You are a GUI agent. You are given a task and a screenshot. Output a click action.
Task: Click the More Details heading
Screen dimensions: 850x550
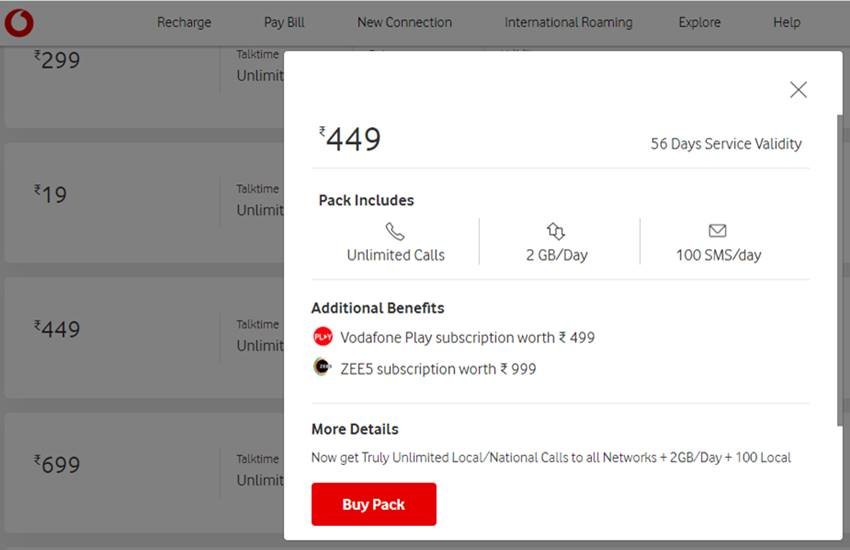(355, 429)
